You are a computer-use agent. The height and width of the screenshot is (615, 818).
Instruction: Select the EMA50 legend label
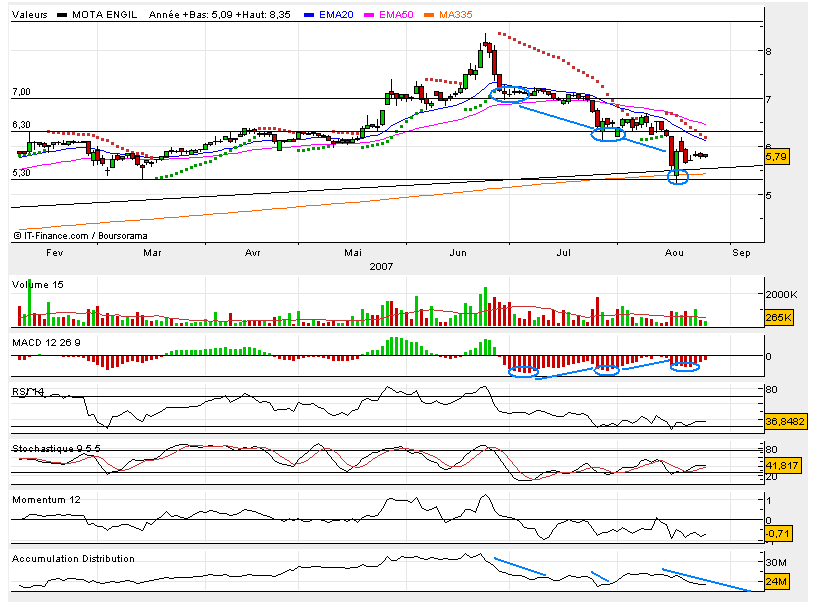click(396, 15)
